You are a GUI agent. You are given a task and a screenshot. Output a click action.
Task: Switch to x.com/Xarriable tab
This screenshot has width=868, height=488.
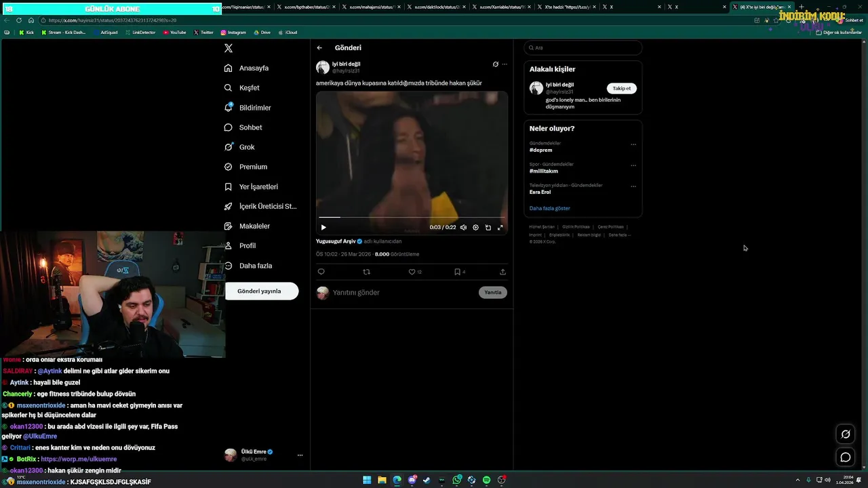point(499,7)
